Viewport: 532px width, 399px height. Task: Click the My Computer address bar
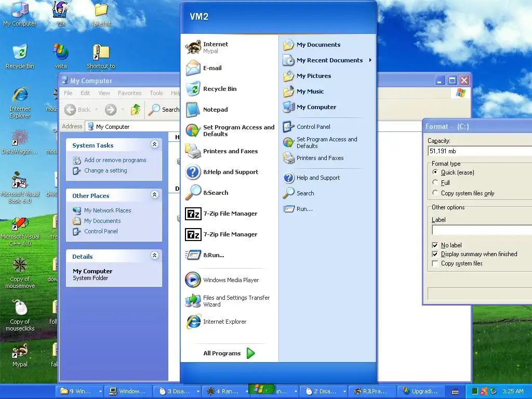[x=133, y=127]
